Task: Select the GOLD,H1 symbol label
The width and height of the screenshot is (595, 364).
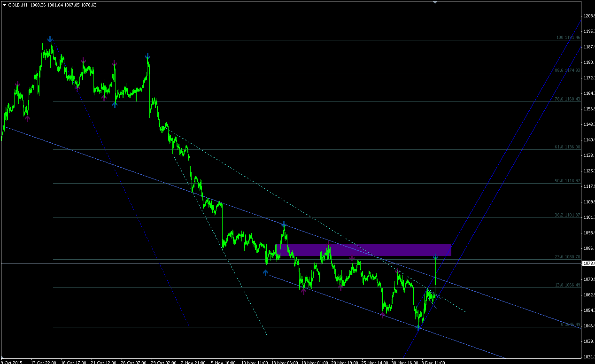Action: pyautogui.click(x=17, y=5)
